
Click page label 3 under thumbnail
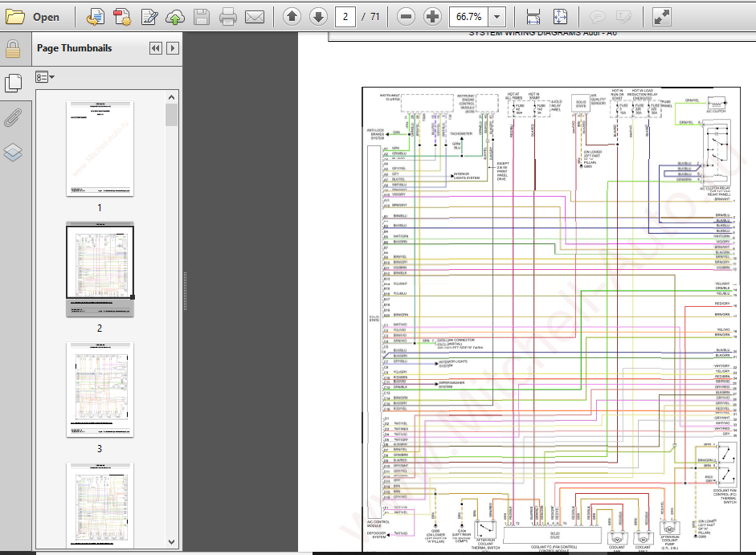100,449
